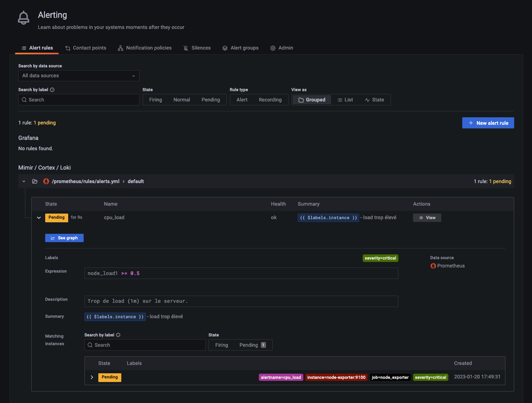Image resolution: width=532 pixels, height=403 pixels.
Task: Click severity=critical tag in the instances table
Action: tap(431, 377)
